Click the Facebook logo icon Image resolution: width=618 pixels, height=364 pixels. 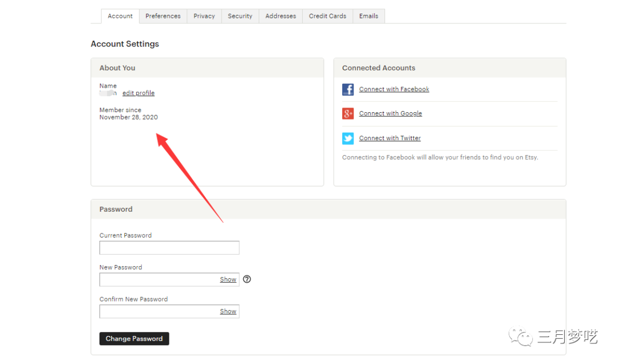pyautogui.click(x=348, y=89)
